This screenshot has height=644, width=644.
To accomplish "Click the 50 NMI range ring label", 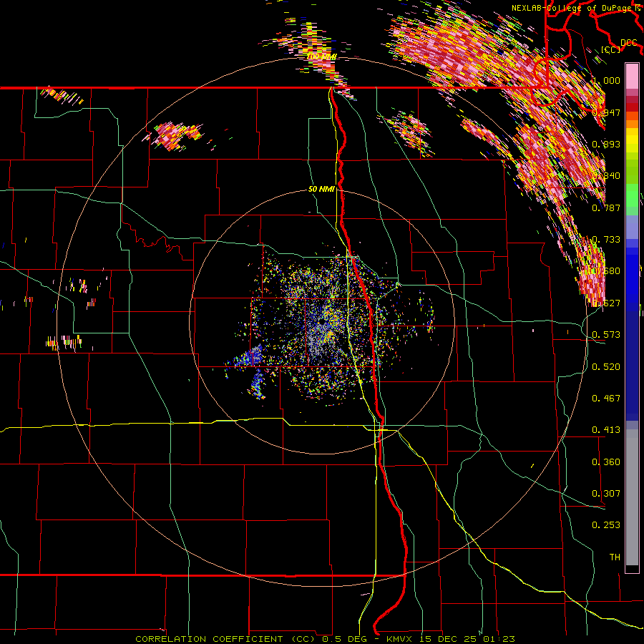I will (x=321, y=189).
